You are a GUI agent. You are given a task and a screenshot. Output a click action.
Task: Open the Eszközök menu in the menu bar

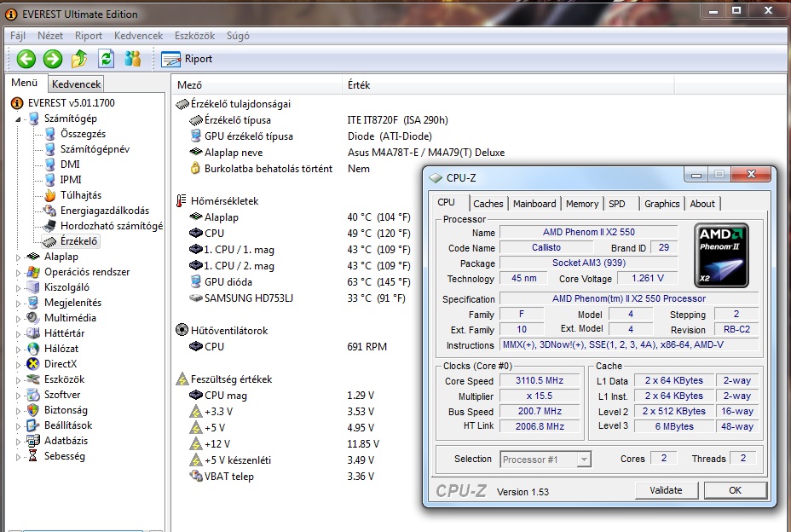(194, 36)
